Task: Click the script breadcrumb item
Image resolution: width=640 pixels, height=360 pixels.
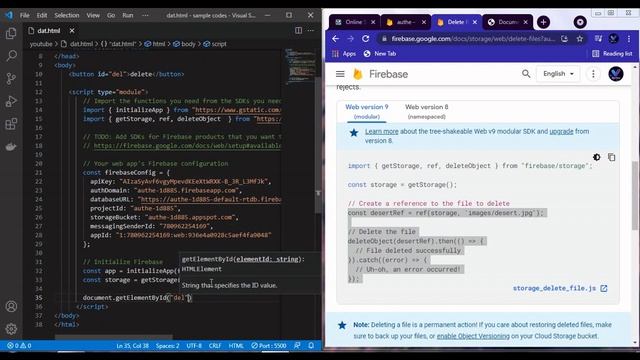Action: coord(215,44)
